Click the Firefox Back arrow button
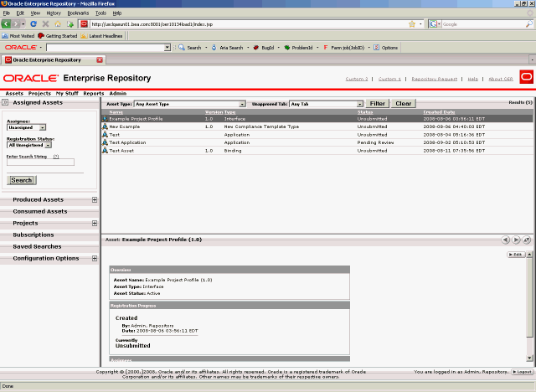 point(6,24)
